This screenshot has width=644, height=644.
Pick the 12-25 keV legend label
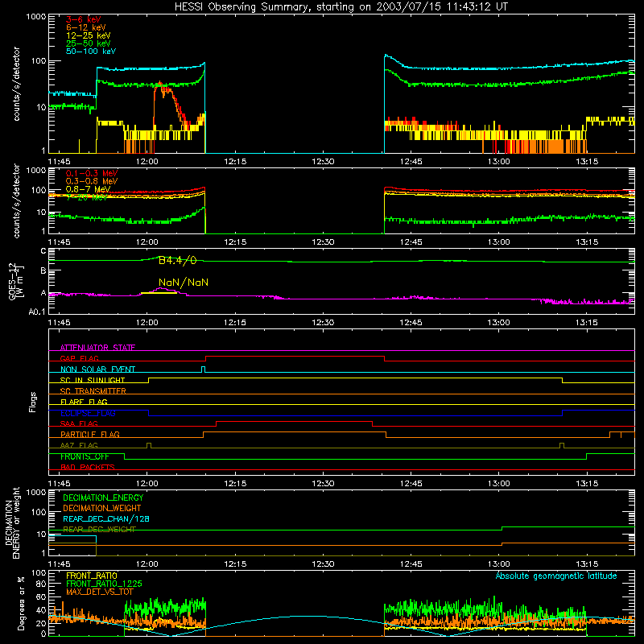[89, 35]
